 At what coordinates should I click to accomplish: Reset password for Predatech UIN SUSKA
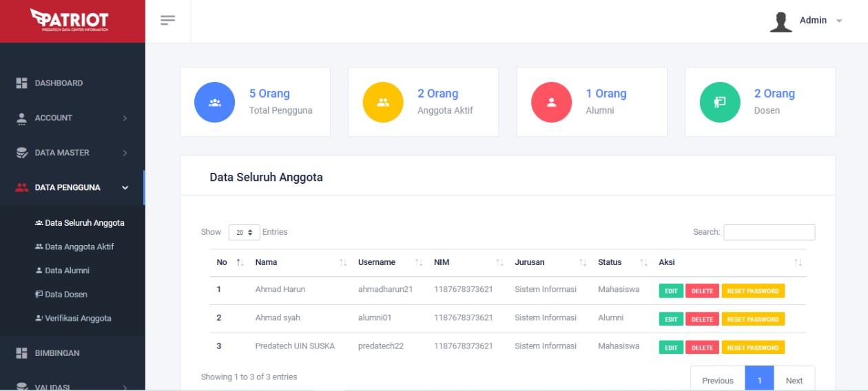pos(752,348)
